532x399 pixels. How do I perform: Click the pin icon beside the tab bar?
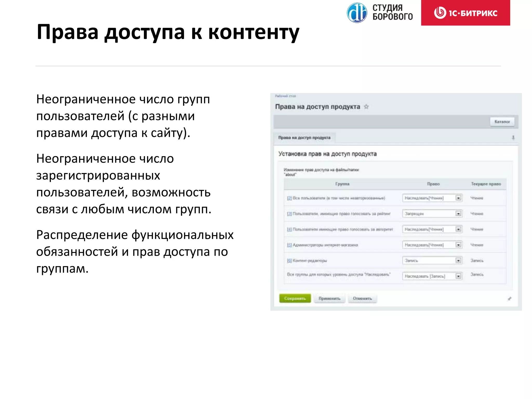[513, 138]
